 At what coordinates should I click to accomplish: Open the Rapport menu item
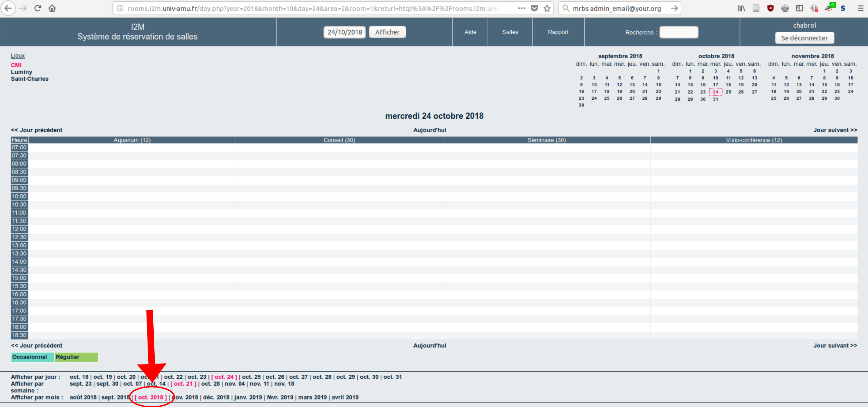558,32
